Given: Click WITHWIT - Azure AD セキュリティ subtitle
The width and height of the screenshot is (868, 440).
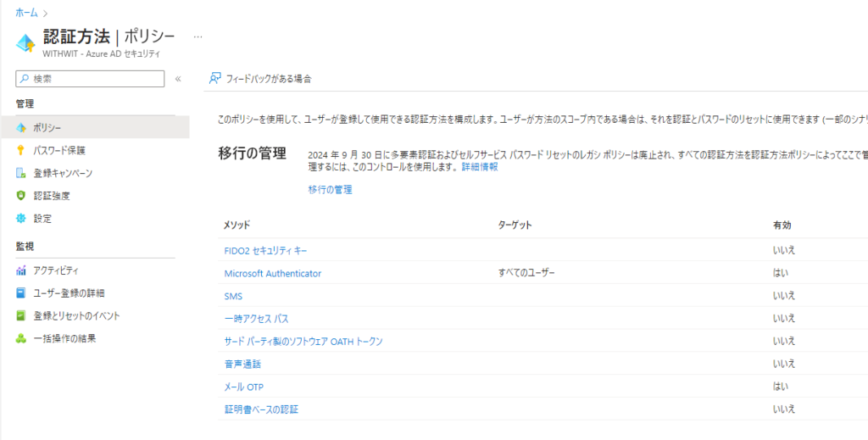Looking at the screenshot, I should (x=102, y=54).
